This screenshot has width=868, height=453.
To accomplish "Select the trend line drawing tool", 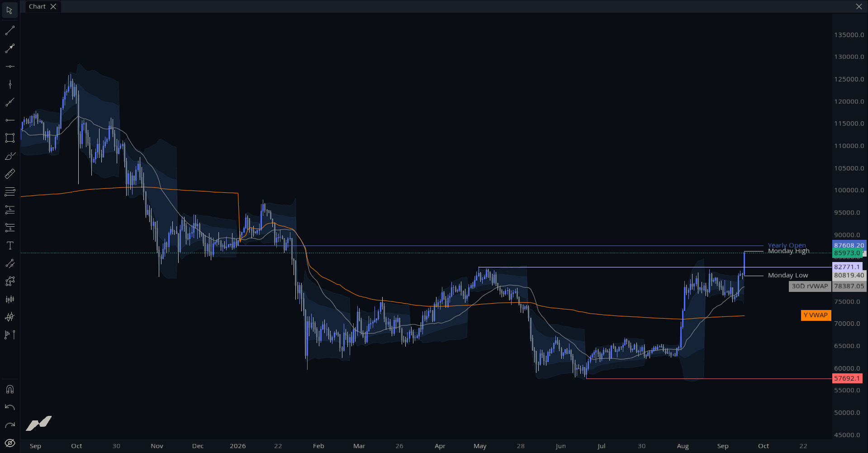I will click(x=9, y=31).
